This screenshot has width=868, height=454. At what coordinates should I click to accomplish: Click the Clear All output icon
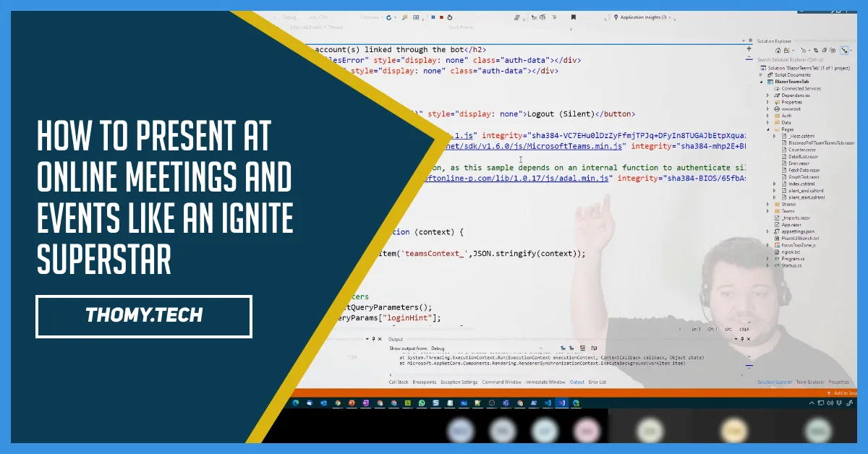pos(582,348)
